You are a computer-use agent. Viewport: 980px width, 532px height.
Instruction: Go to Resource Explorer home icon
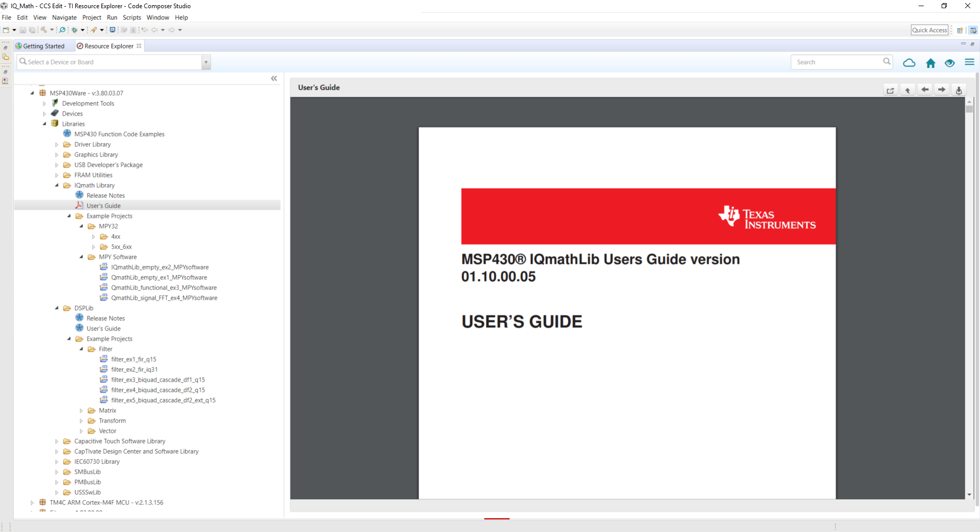pos(931,63)
